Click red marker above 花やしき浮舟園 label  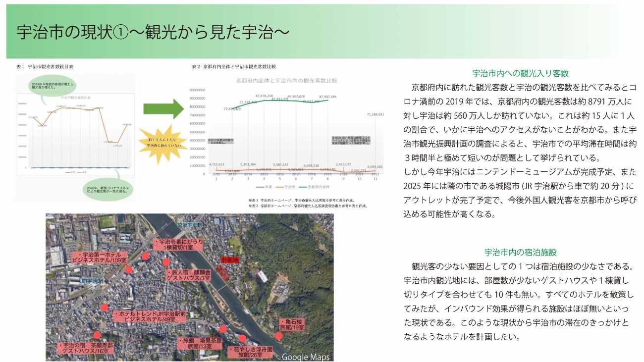242,339
